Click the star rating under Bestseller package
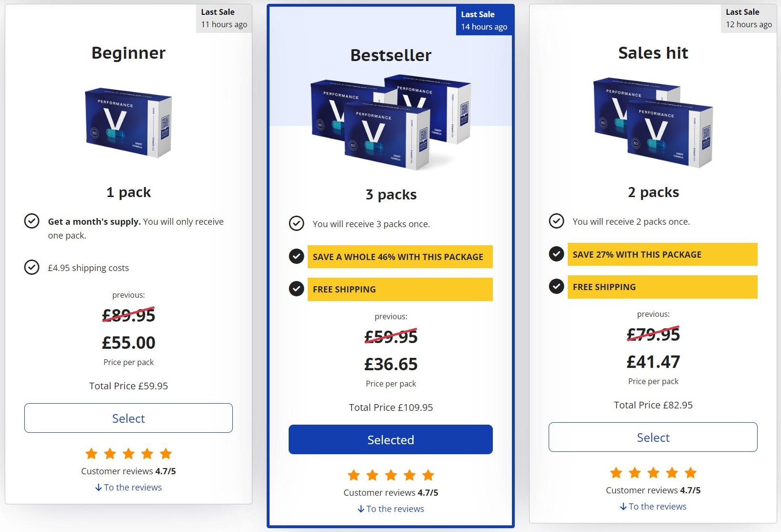Screen dimensions: 781x532 [391, 475]
